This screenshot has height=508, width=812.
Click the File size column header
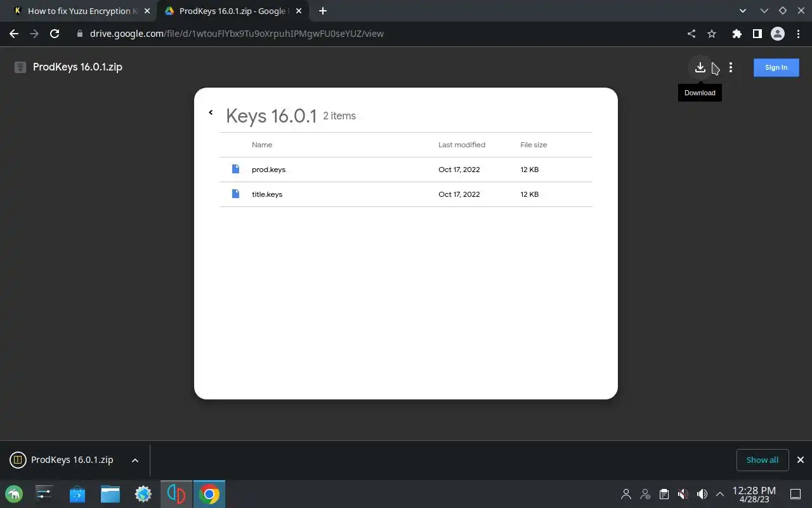pos(534,145)
